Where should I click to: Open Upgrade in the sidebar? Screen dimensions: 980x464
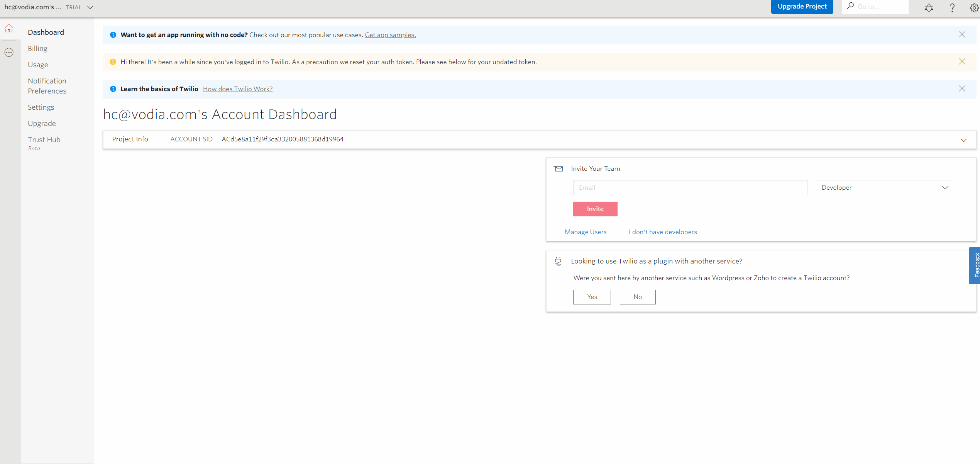(42, 123)
